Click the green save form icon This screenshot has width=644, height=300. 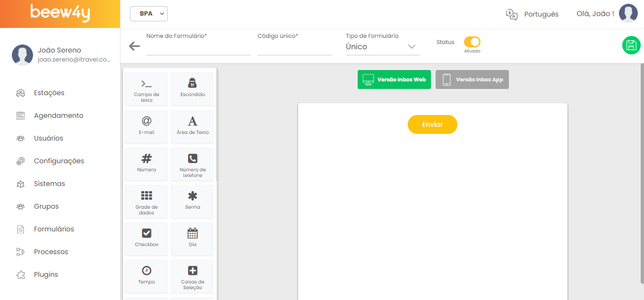click(x=631, y=45)
